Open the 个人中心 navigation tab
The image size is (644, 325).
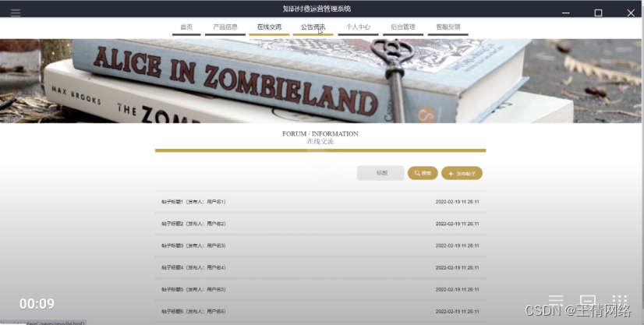(358, 27)
